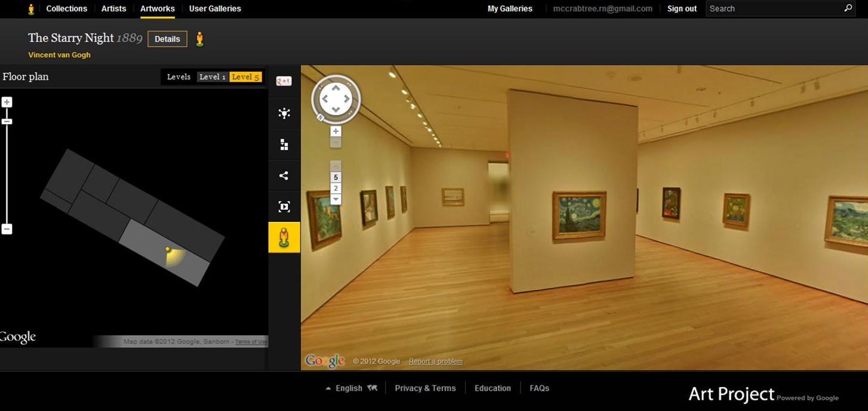This screenshot has width=868, height=411.
Task: Click the yellow viewpoint marker on floor plan
Action: [x=168, y=249]
